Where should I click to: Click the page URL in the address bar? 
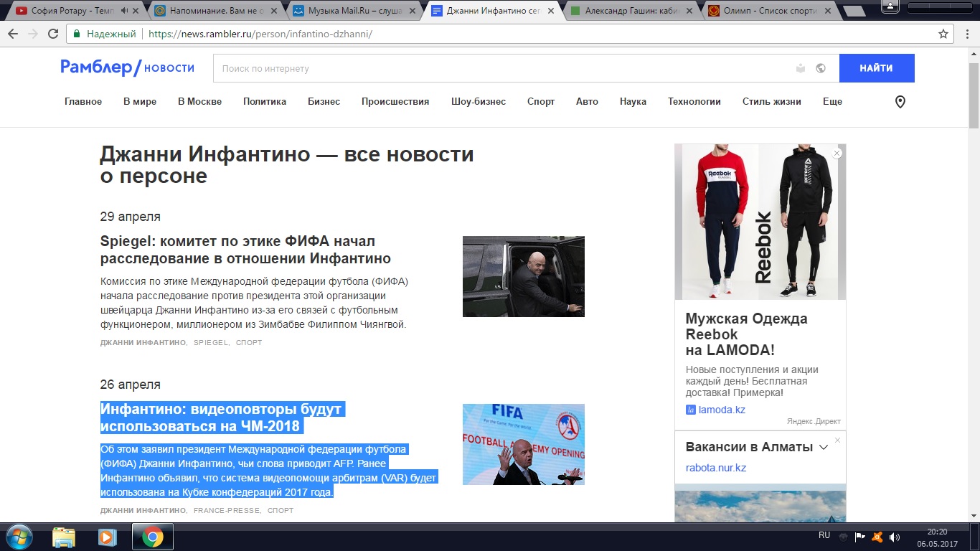259,34
